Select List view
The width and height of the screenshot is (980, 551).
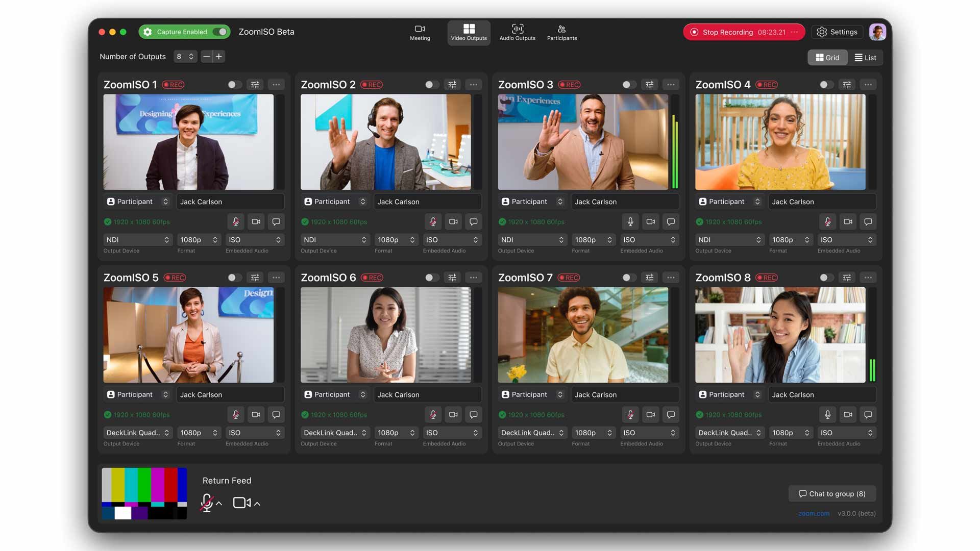865,58
